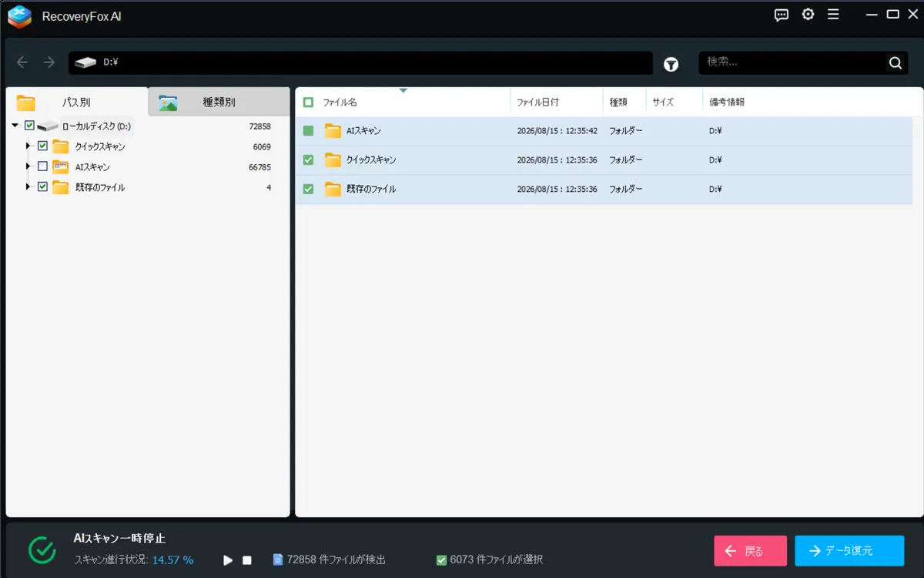Uncheck 既存のファイル checkbox in tree
The image size is (924, 578).
[42, 187]
